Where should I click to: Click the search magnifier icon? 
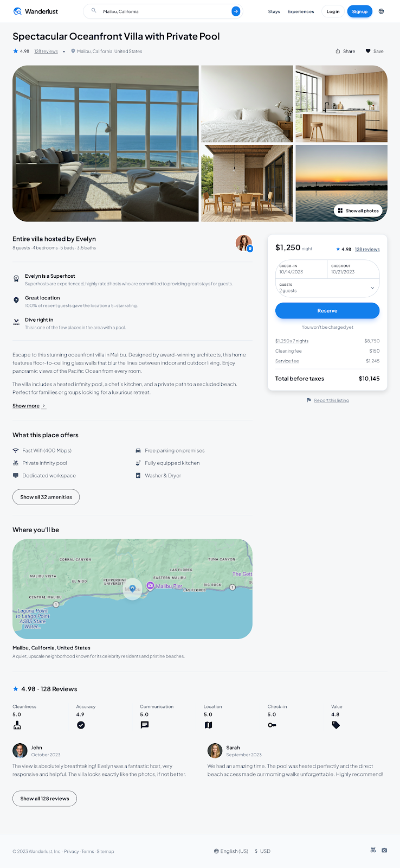93,11
